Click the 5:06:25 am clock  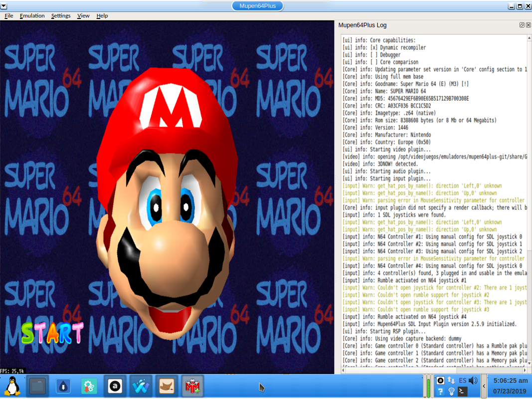pos(511,381)
